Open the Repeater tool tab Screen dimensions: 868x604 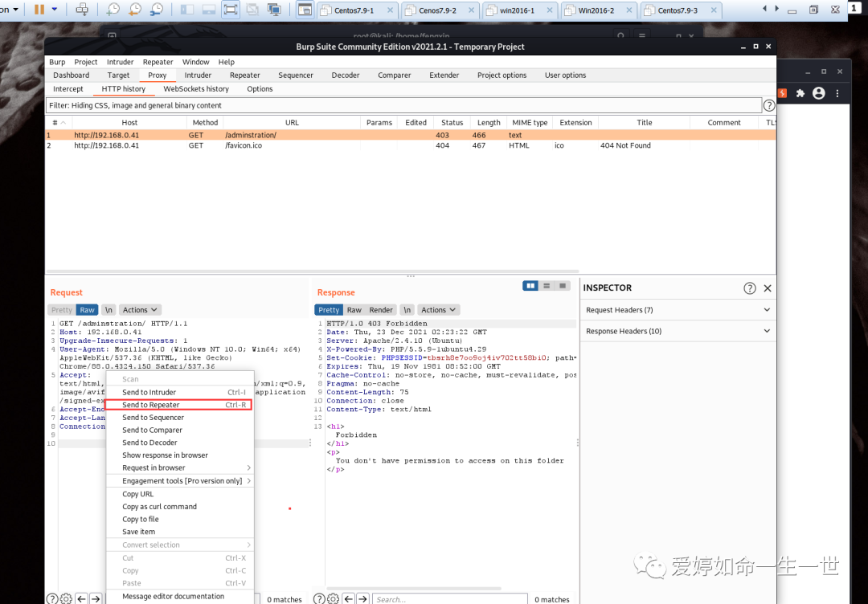(244, 75)
